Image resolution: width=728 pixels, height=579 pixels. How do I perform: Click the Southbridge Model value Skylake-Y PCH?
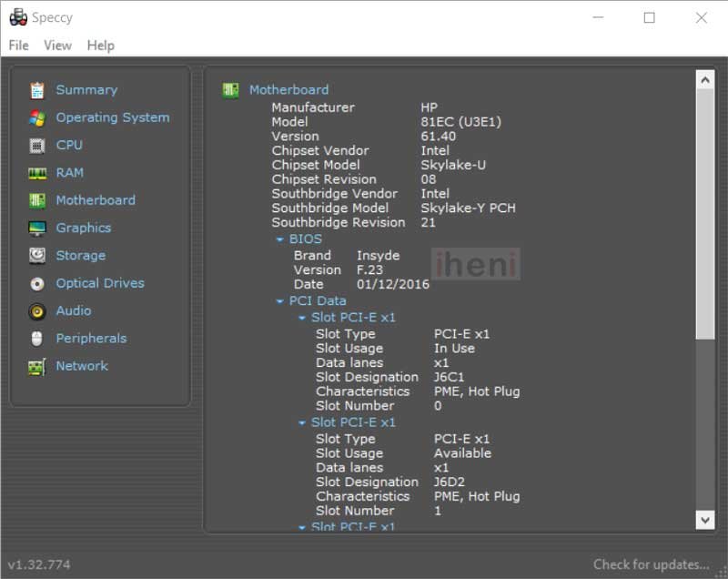(468, 208)
